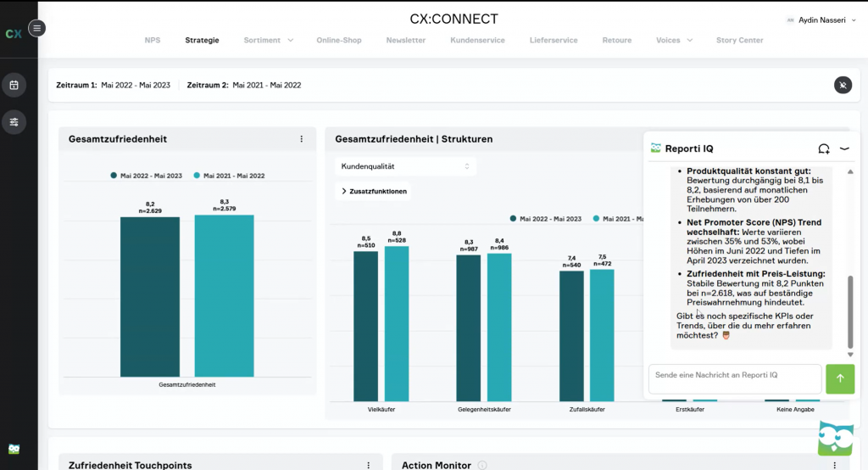Expand the Sortiment menu dropdown

point(268,40)
